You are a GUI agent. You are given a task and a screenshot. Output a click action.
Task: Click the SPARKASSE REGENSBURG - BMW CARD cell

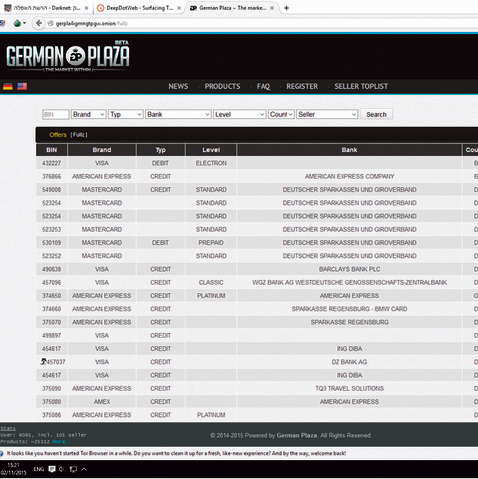349,309
